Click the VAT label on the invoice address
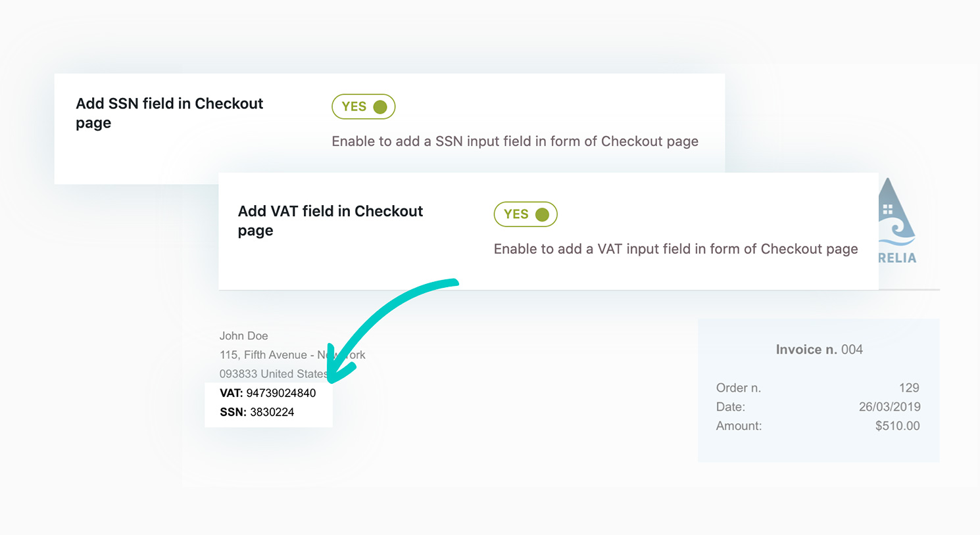 tap(231, 392)
